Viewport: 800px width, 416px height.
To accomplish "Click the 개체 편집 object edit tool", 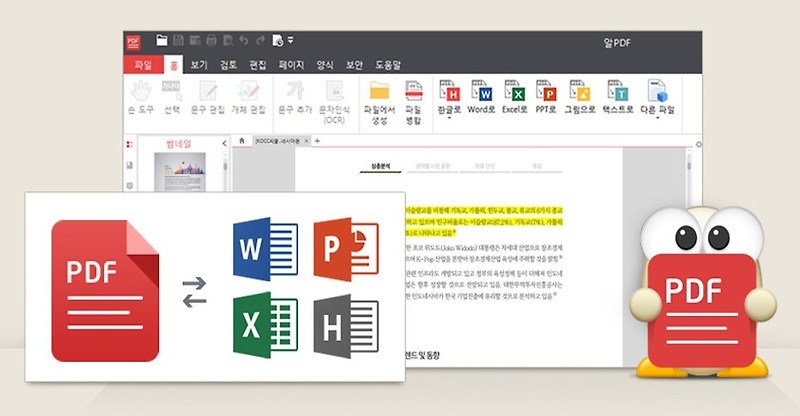I will 248,97.
